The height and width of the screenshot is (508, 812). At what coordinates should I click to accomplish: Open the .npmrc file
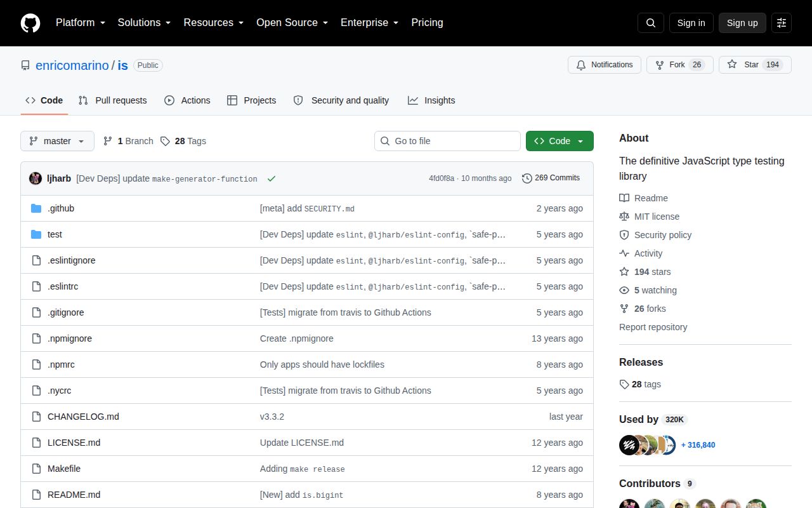coord(61,364)
